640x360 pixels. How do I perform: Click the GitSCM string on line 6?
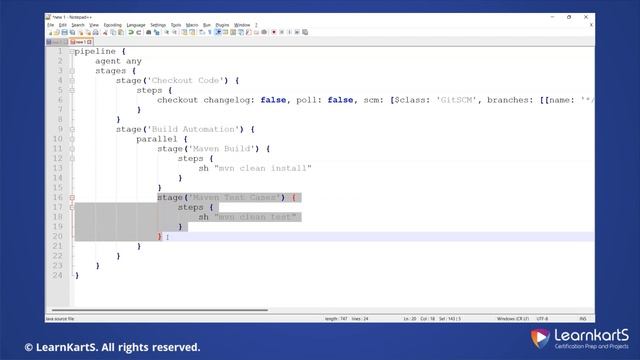pyautogui.click(x=456, y=100)
